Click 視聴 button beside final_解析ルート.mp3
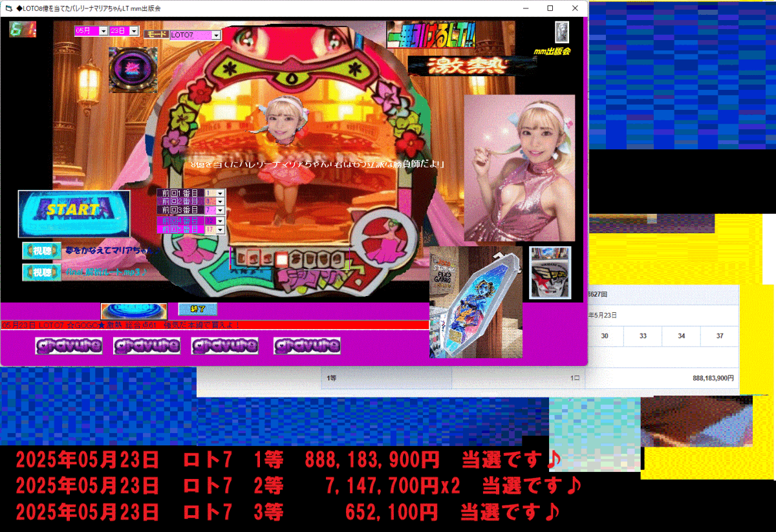The image size is (776, 532). tap(42, 272)
